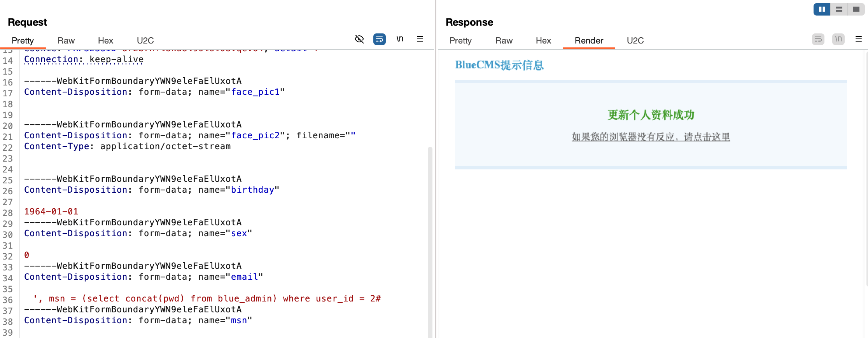
Task: Click the BlueCMS提示信息 heading
Action: [499, 65]
